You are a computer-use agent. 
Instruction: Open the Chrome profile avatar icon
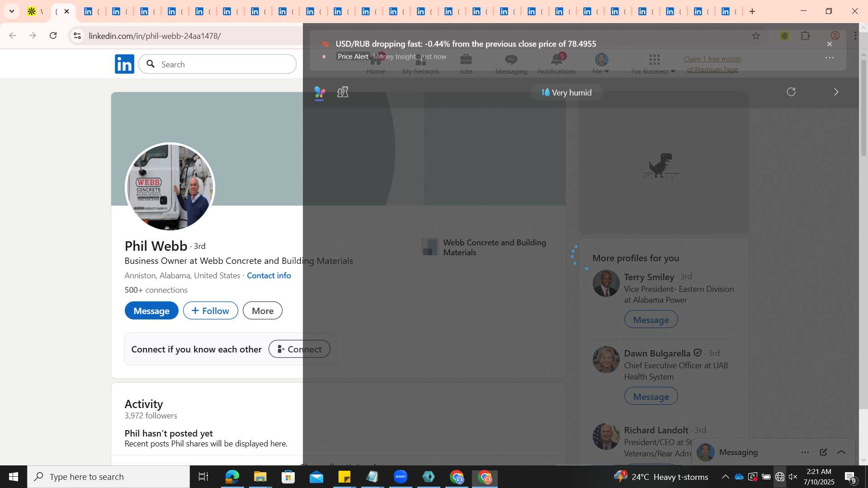(835, 36)
